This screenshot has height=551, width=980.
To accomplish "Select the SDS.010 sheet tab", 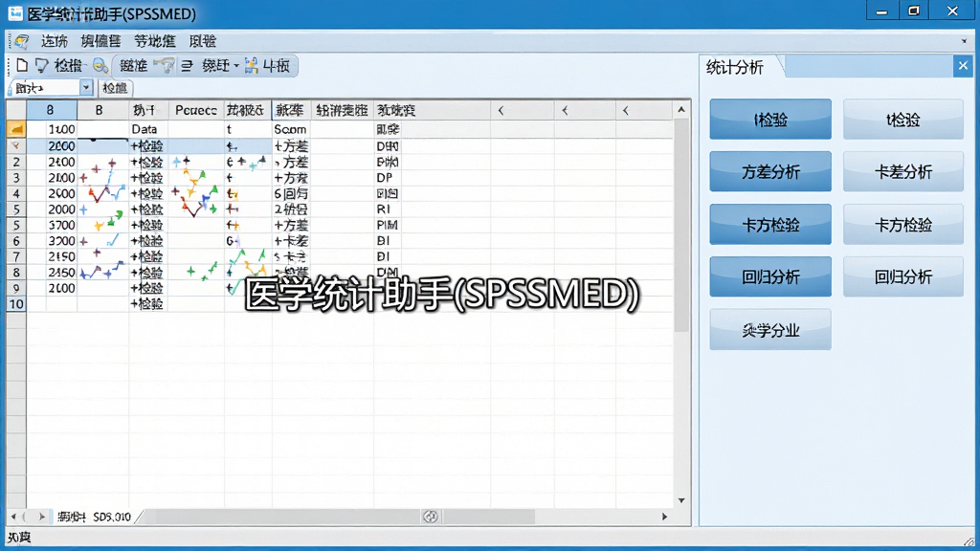I will point(112,517).
